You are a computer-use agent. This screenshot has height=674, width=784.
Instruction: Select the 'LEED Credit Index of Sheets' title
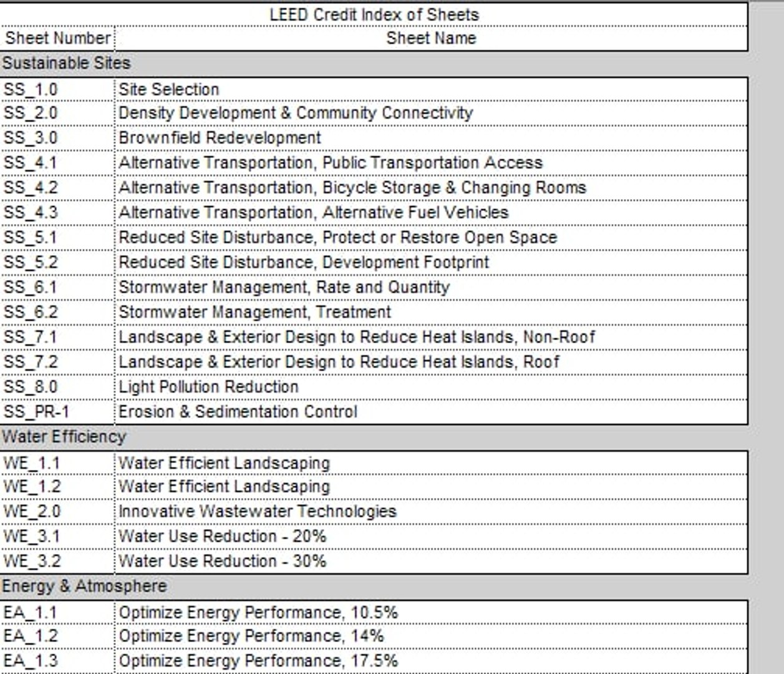click(374, 14)
